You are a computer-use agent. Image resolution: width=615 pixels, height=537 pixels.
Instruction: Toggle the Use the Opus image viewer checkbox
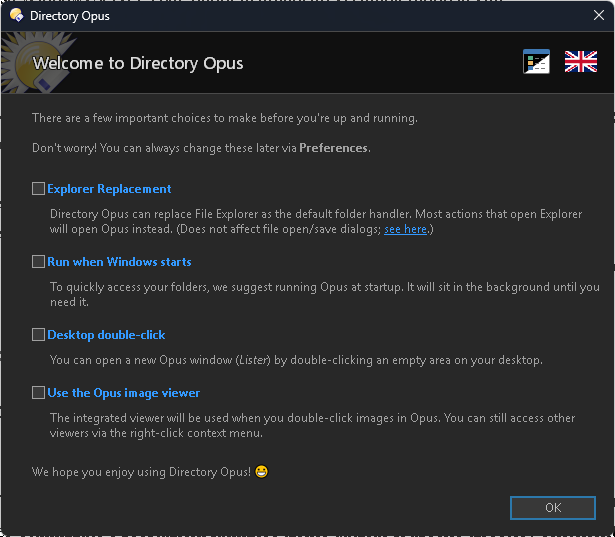coord(38,393)
